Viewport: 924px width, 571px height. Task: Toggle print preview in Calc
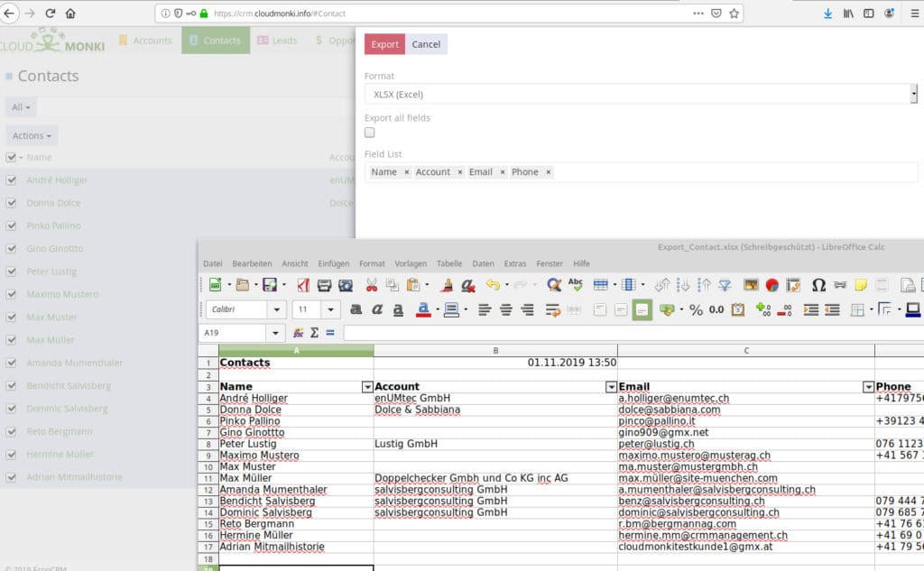(346, 285)
